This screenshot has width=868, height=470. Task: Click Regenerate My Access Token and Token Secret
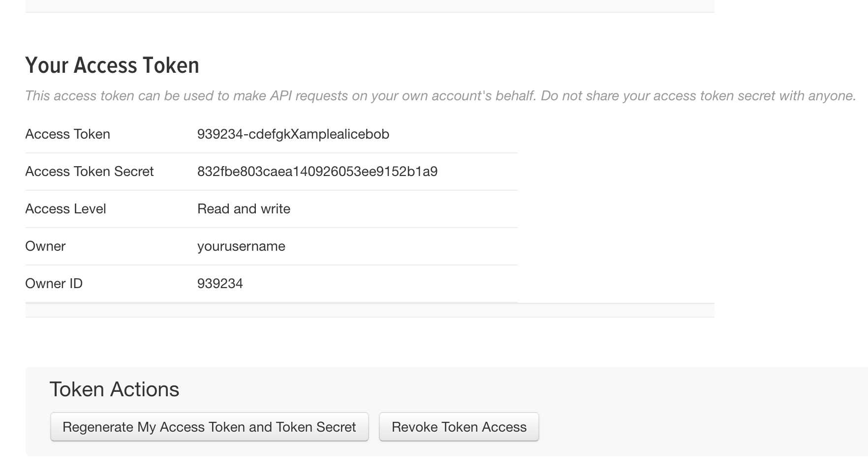point(209,427)
